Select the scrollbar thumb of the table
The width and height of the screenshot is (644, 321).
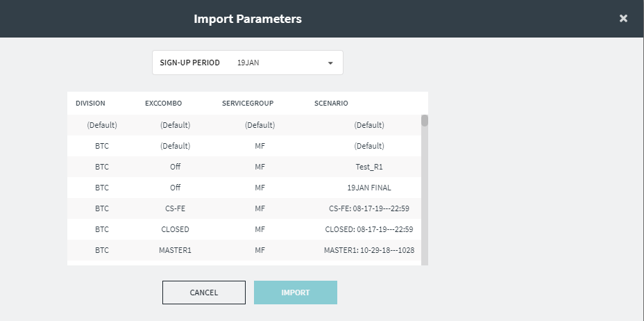[x=425, y=120]
